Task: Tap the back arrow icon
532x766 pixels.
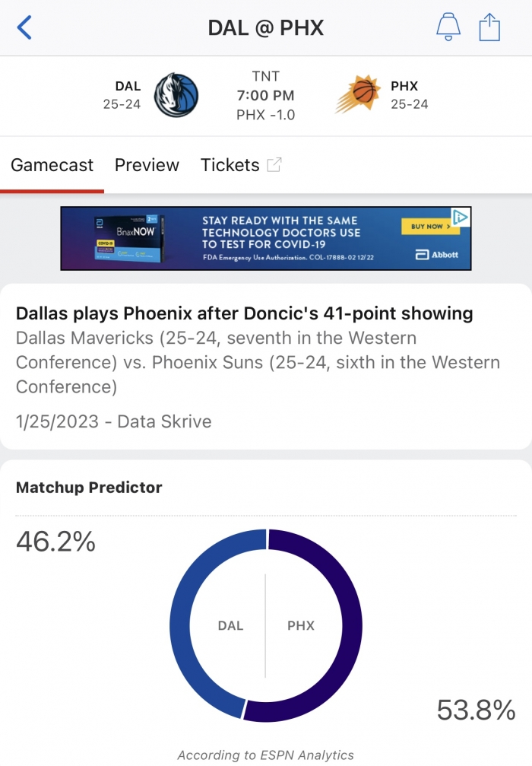Action: tap(24, 27)
